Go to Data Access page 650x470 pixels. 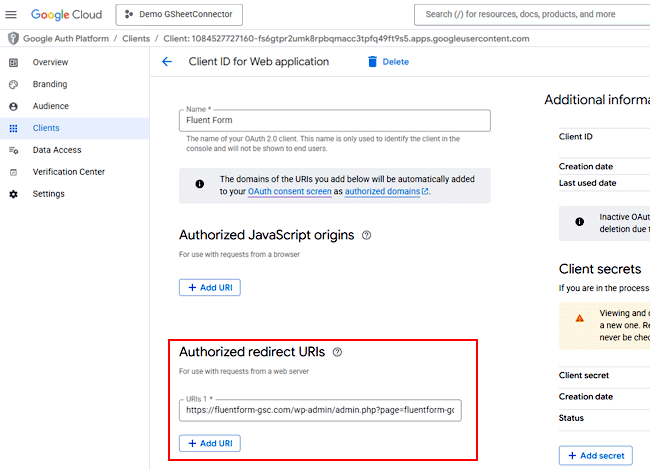[57, 150]
